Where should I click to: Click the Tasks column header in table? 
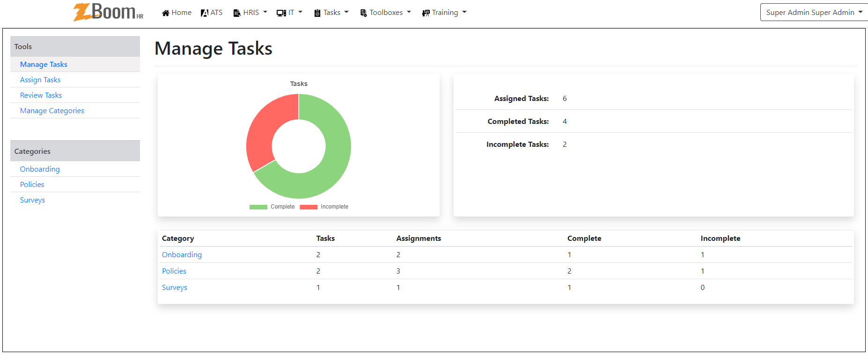coord(325,238)
